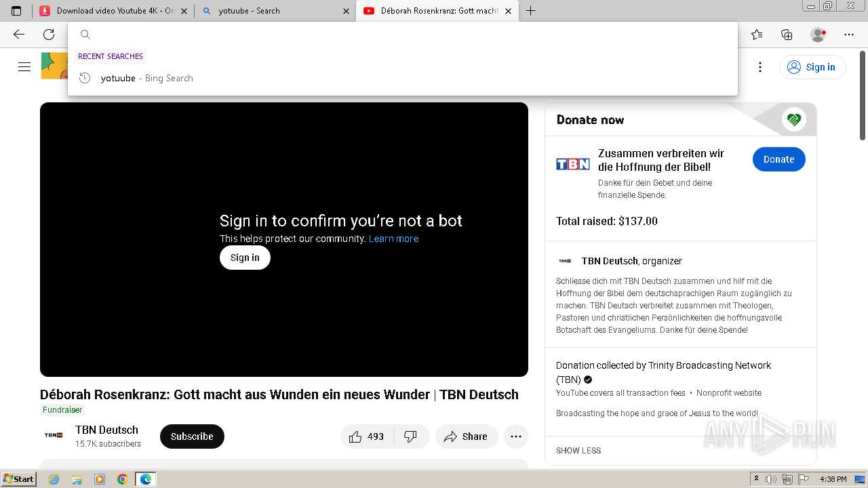
Task: Click 'Total raised: $137.00' text
Action: tap(607, 221)
